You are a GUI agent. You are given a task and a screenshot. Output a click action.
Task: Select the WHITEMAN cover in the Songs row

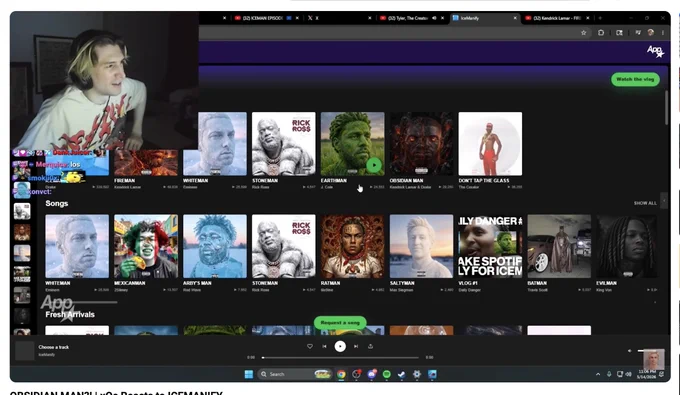tap(77, 246)
